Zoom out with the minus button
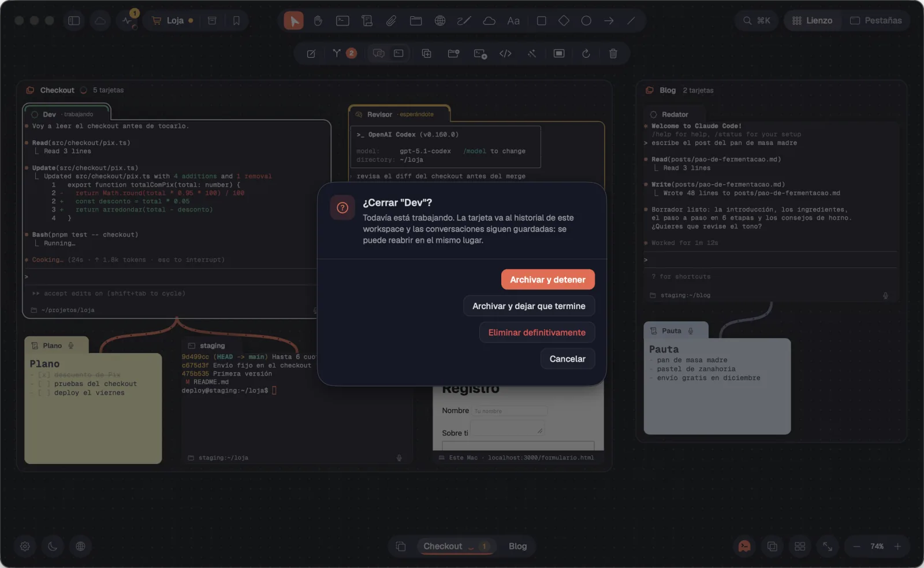This screenshot has width=924, height=568. click(x=857, y=546)
